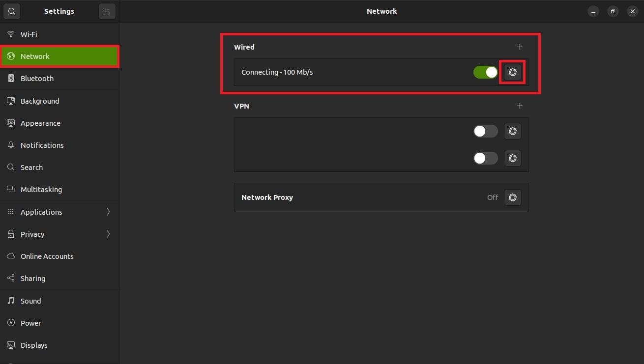Go to Wi-Fi settings panel

pos(29,34)
